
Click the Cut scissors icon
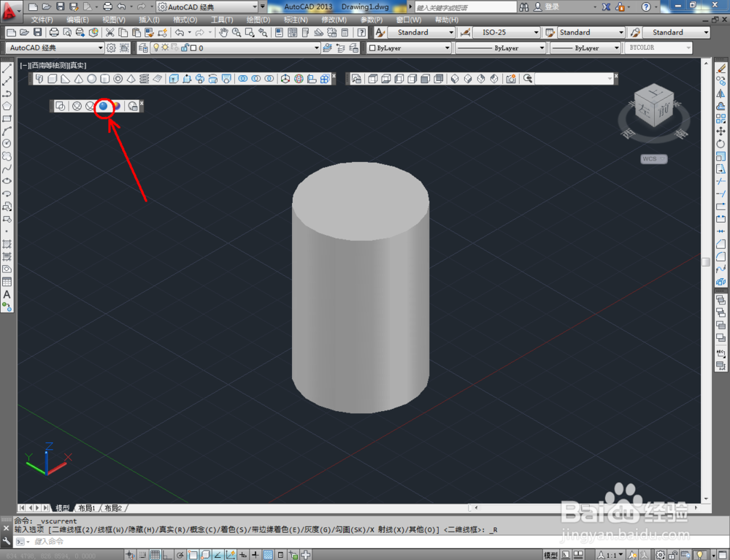[x=110, y=32]
